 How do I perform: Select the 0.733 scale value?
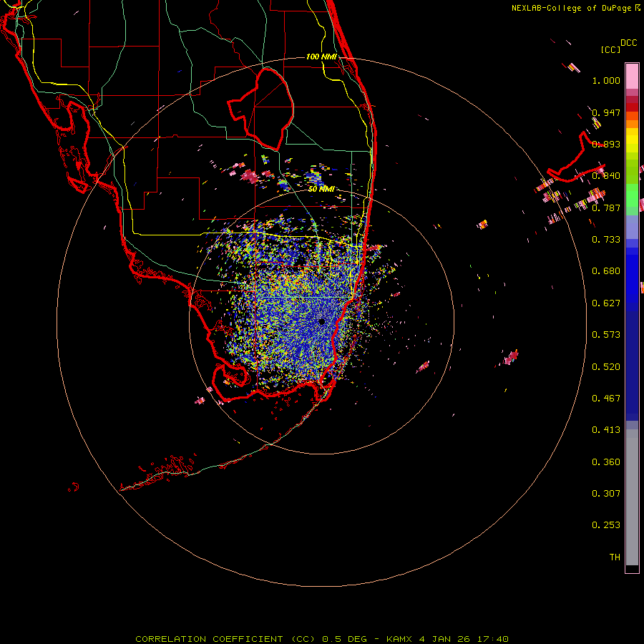tap(606, 240)
